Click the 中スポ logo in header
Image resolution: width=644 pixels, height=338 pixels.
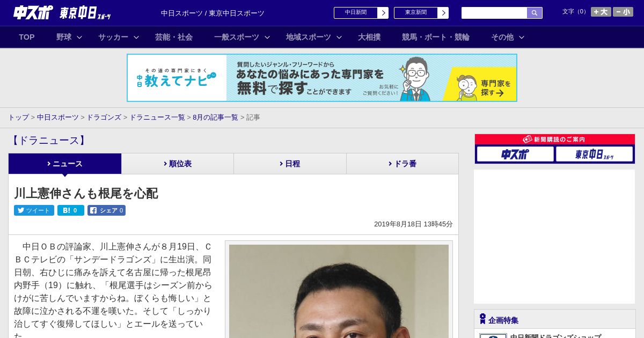click(x=33, y=12)
